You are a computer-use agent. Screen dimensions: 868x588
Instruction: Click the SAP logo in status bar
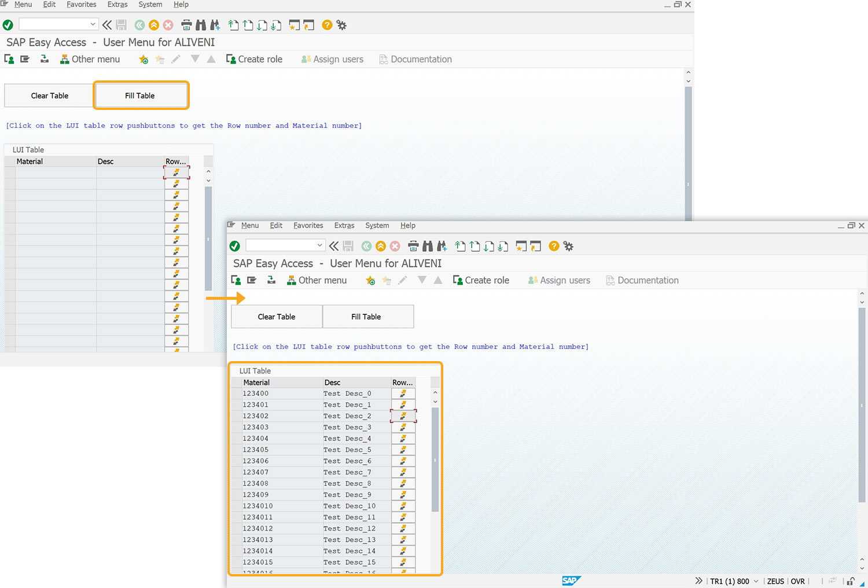pyautogui.click(x=571, y=580)
